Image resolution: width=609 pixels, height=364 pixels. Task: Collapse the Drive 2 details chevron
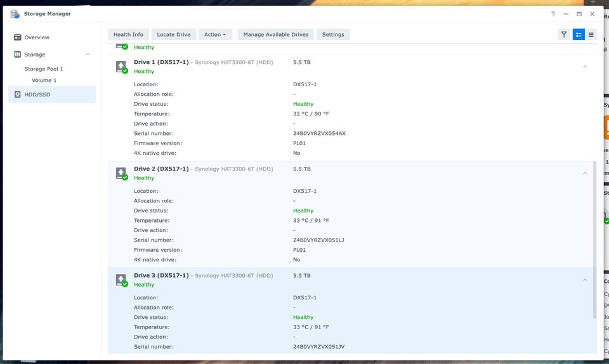[585, 173]
